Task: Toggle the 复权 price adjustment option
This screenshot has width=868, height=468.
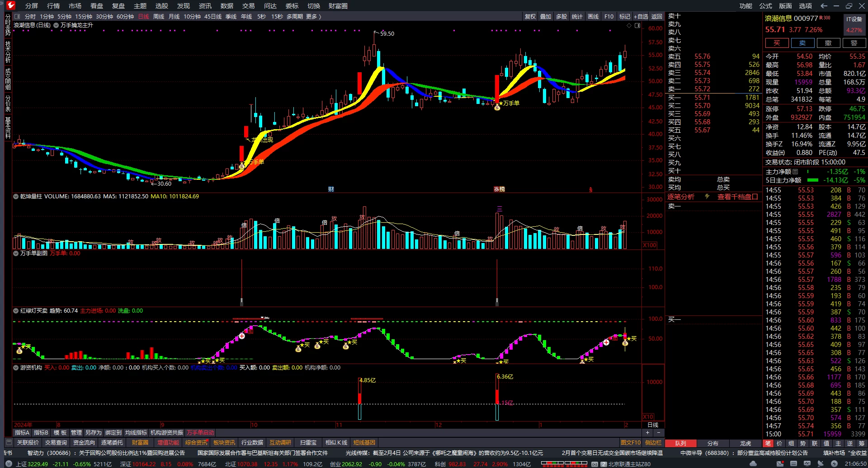Action: [x=530, y=17]
